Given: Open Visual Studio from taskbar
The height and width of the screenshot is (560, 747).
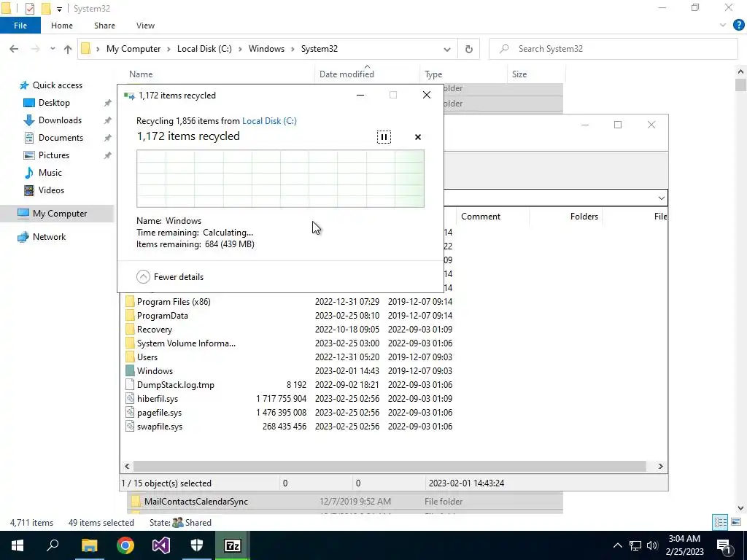Looking at the screenshot, I should pyautogui.click(x=161, y=545).
